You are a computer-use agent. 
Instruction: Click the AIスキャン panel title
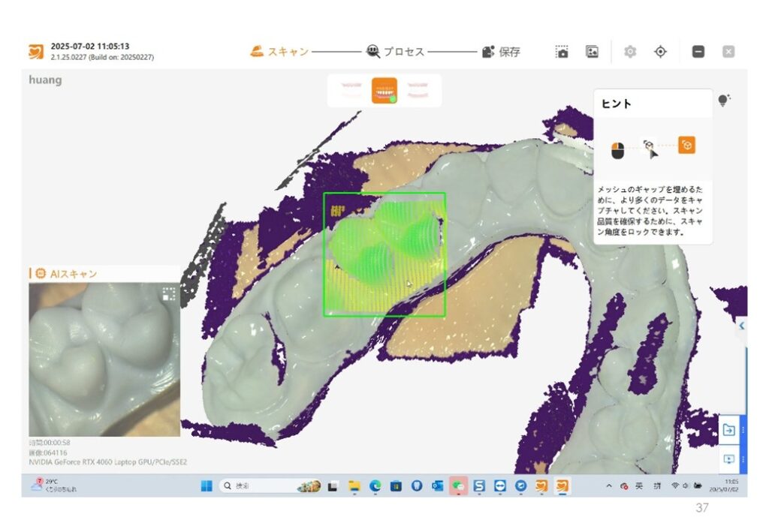coord(73,274)
